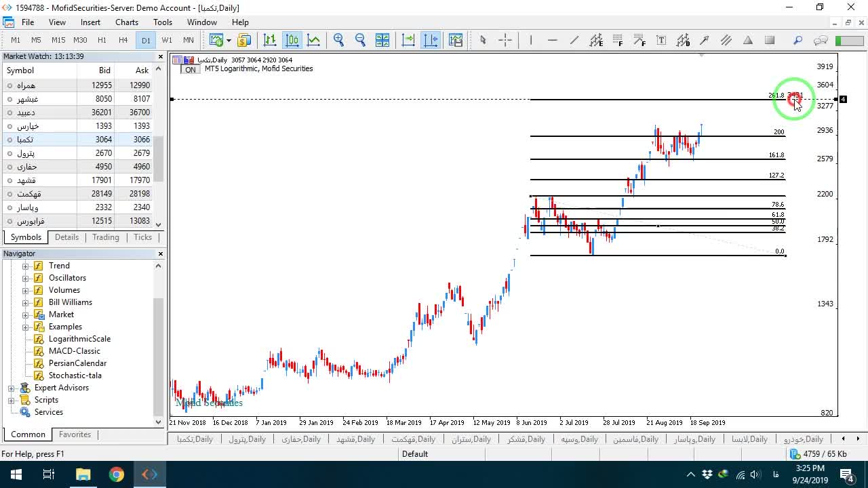Open Google Chrome from the taskbar
This screenshot has width=868, height=488.
[117, 474]
